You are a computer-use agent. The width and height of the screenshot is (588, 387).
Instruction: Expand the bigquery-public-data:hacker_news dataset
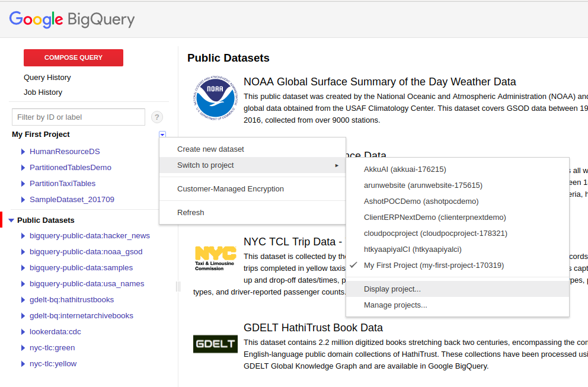(x=23, y=236)
